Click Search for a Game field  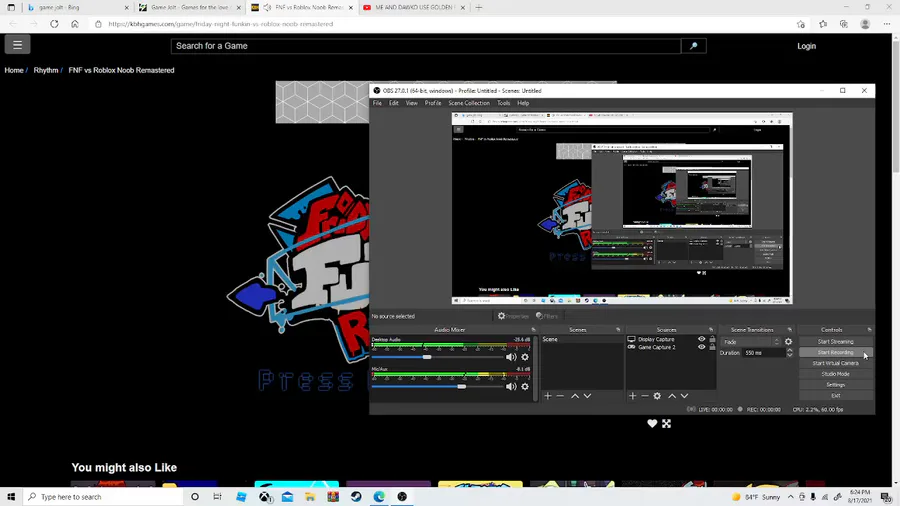pos(425,46)
